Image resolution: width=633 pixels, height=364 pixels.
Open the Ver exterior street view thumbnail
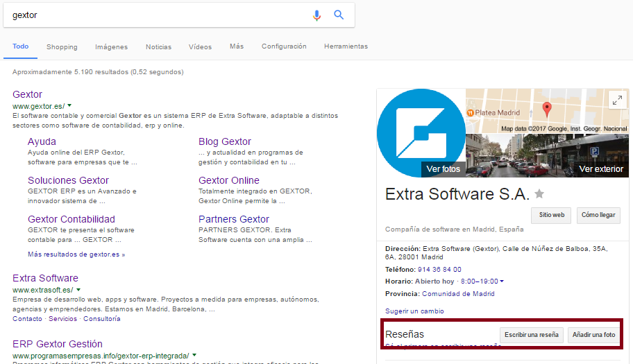(547, 155)
